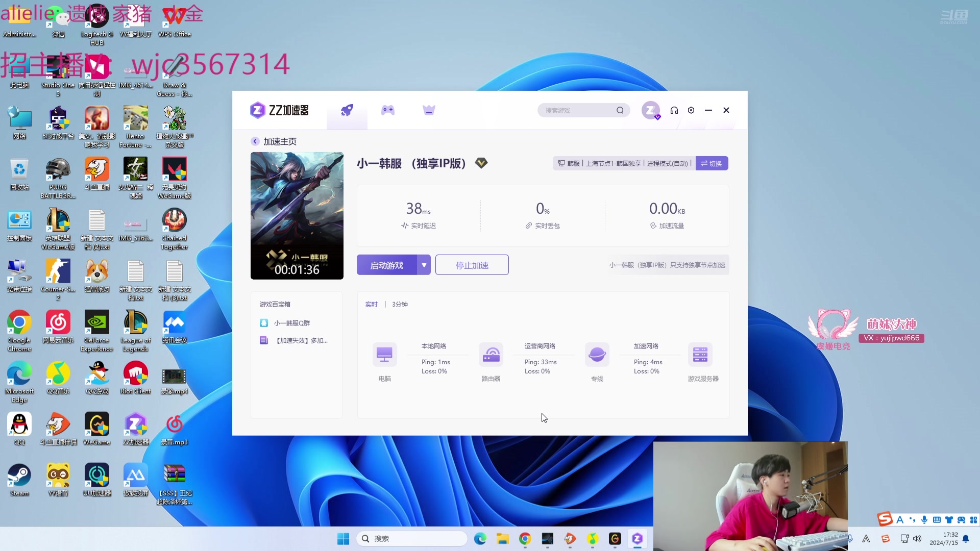
Task: Click the Windows Start button
Action: click(x=344, y=539)
